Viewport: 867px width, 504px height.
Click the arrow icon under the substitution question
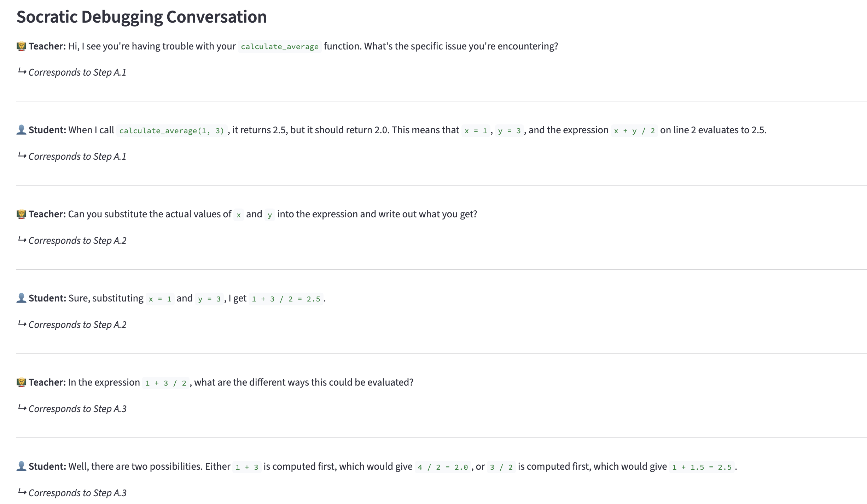coord(22,240)
